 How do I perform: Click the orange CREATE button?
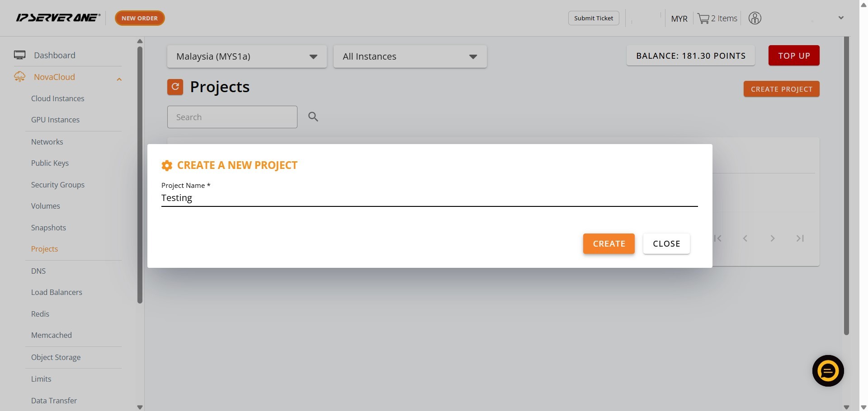coord(609,244)
